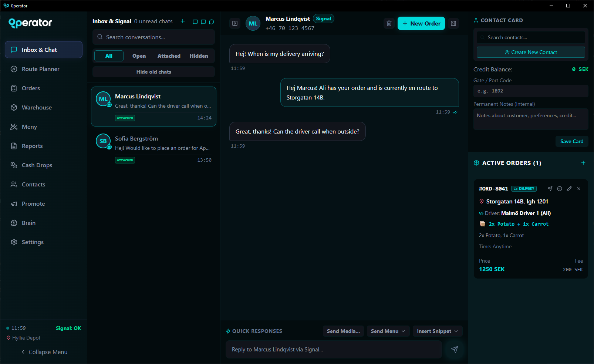Start a new chat with the plus icon beside unread chats
Viewport: 594px width, 364px height.
point(183,21)
